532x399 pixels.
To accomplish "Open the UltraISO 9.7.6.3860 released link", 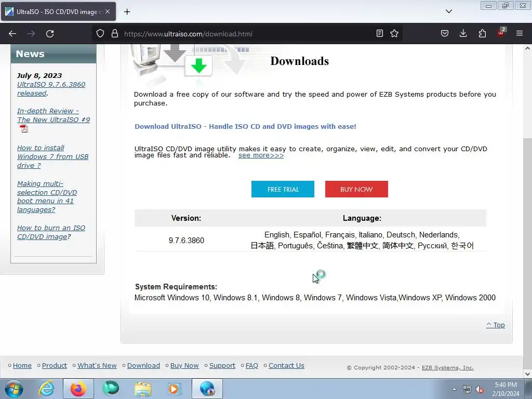I will click(x=51, y=88).
